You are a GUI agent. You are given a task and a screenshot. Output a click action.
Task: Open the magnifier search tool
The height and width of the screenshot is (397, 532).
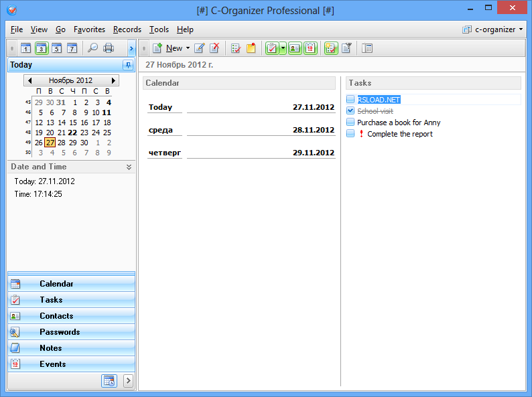[92, 48]
